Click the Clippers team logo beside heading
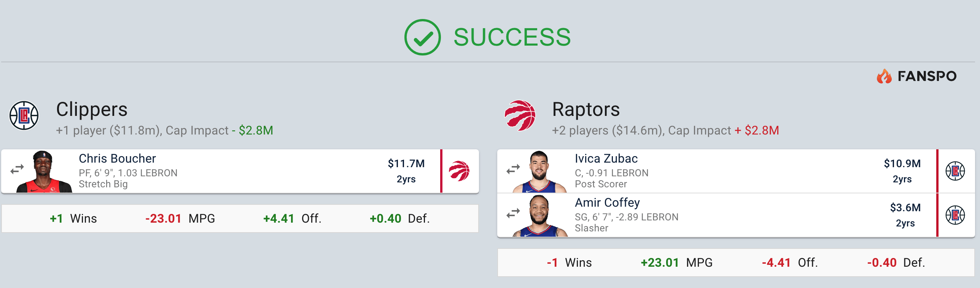Viewport: 980px width, 288px height. (24, 115)
